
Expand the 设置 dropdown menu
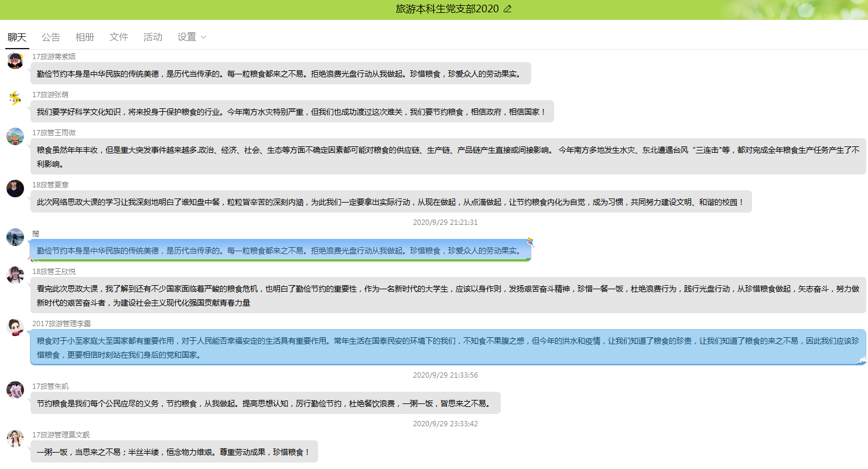point(192,37)
